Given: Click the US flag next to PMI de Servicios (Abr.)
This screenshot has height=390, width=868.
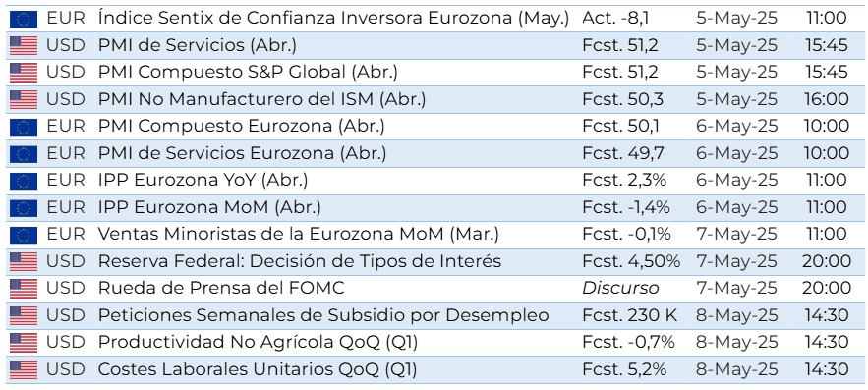Looking at the screenshot, I should 24,45.
